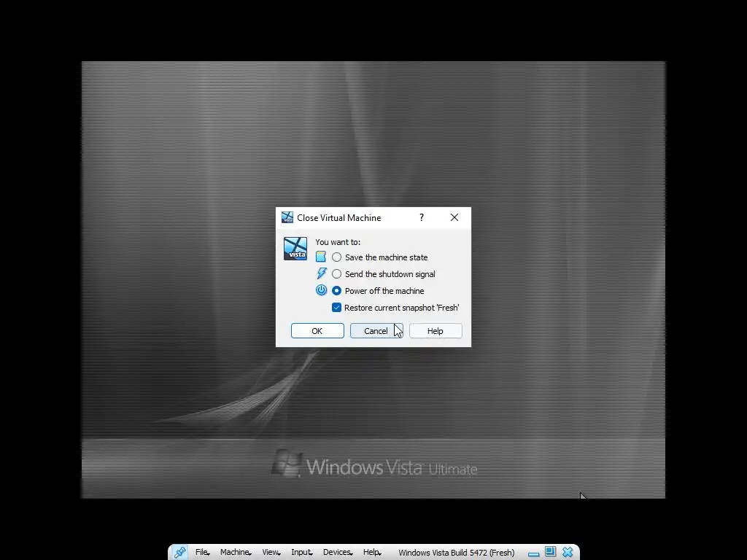Screen dimensions: 747x560
Task: Click the 'Close Virtual Machine' title text
Action: (x=339, y=217)
